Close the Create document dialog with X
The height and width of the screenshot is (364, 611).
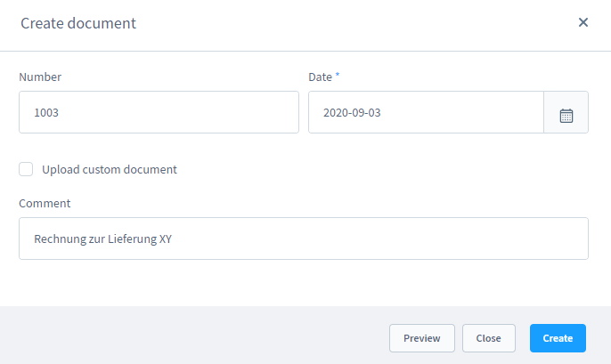pos(583,22)
